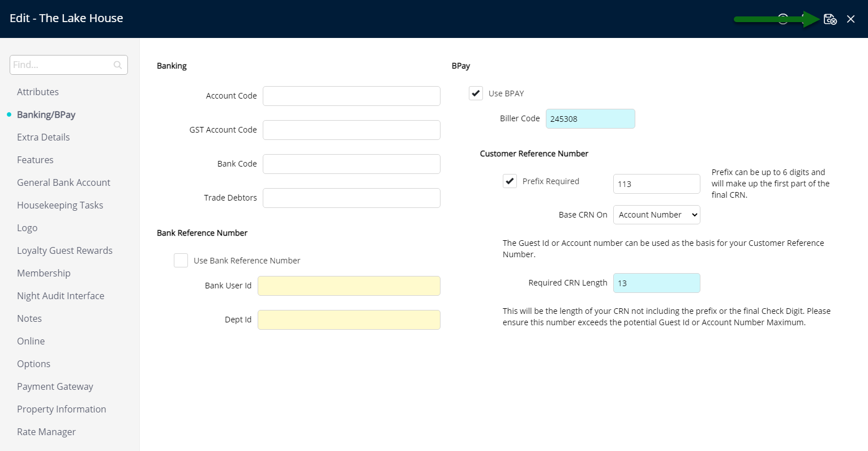868x451 pixels.
Task: Click the Dept Id field
Action: click(x=349, y=320)
